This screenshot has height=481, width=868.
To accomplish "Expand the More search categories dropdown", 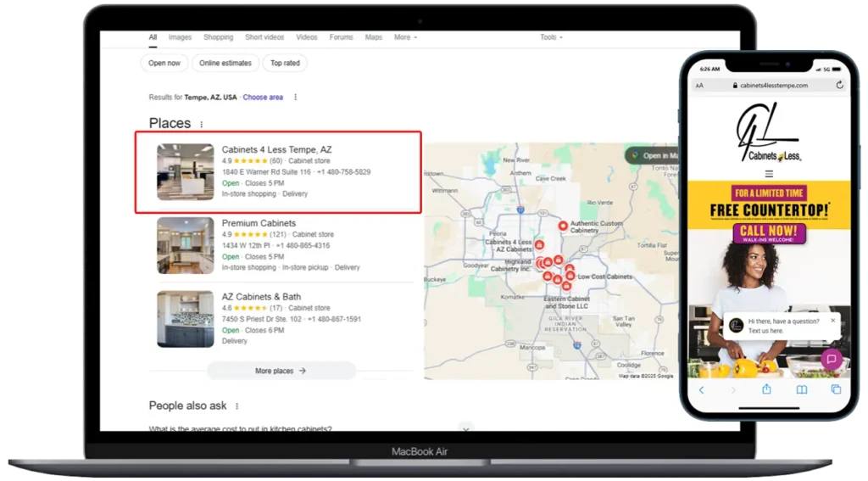I will point(406,37).
